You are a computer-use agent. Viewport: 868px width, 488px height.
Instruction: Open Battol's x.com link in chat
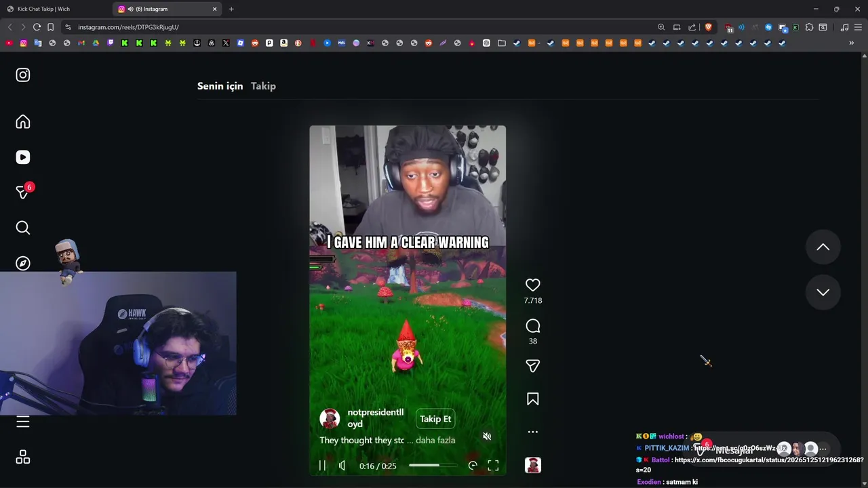(769, 460)
